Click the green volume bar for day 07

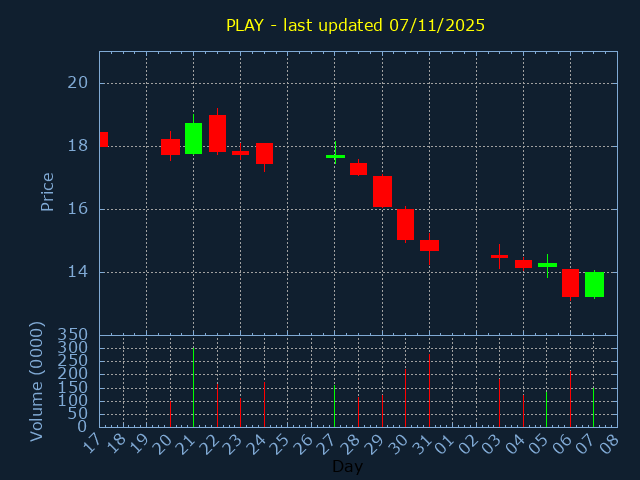[593, 407]
